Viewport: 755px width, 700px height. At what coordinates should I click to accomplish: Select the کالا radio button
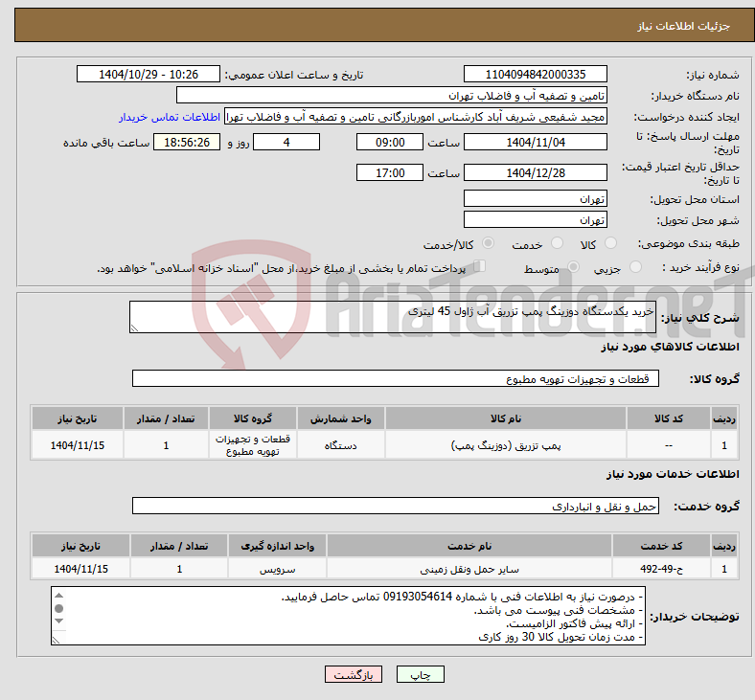pos(610,243)
